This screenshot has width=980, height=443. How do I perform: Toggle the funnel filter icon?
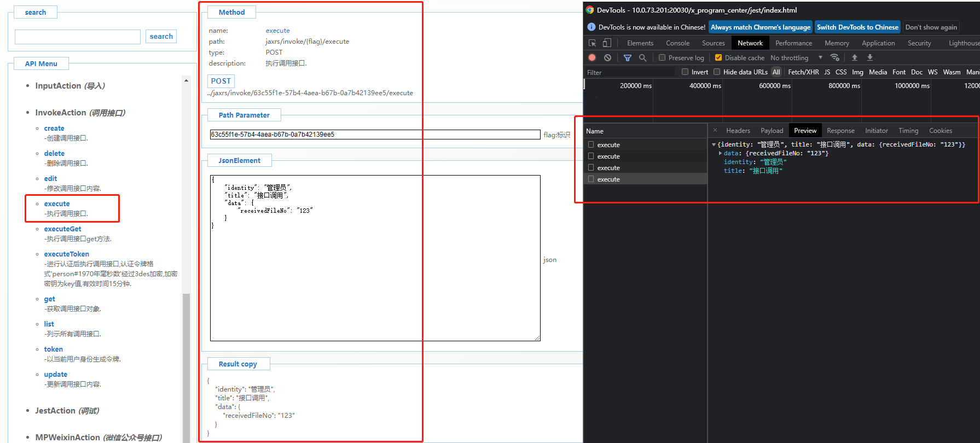coord(628,57)
